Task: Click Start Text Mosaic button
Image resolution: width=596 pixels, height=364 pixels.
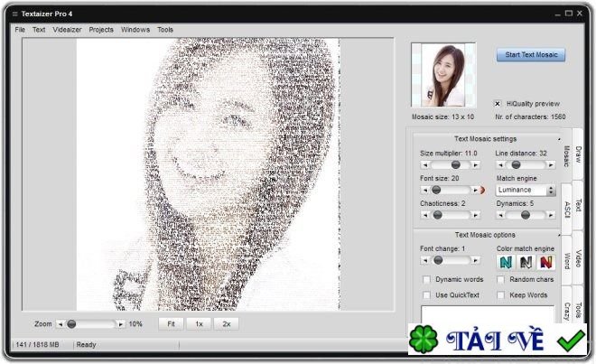Action: (x=531, y=55)
